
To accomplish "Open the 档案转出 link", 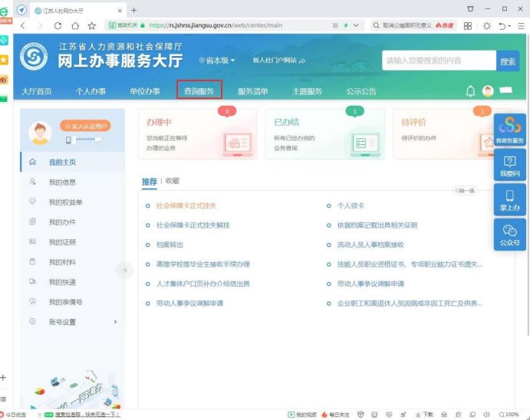I will point(170,244).
